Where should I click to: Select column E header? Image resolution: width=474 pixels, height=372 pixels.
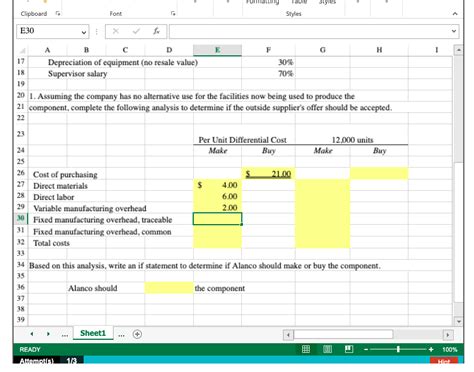tap(217, 50)
